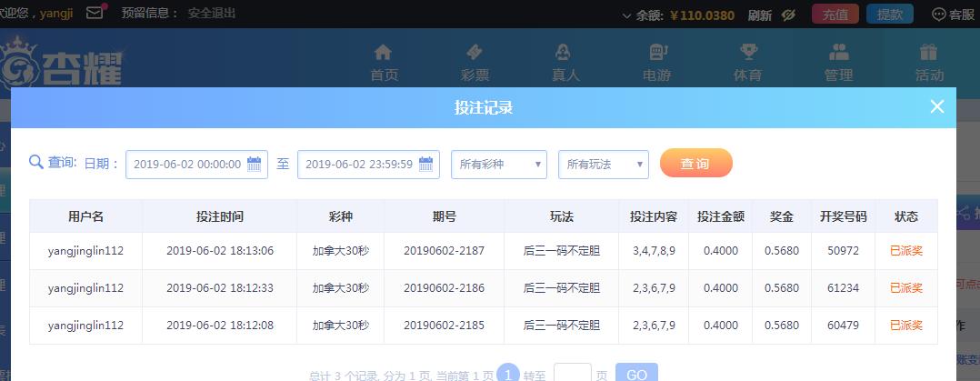
Task: Click 奖金 column header
Action: 782,216
